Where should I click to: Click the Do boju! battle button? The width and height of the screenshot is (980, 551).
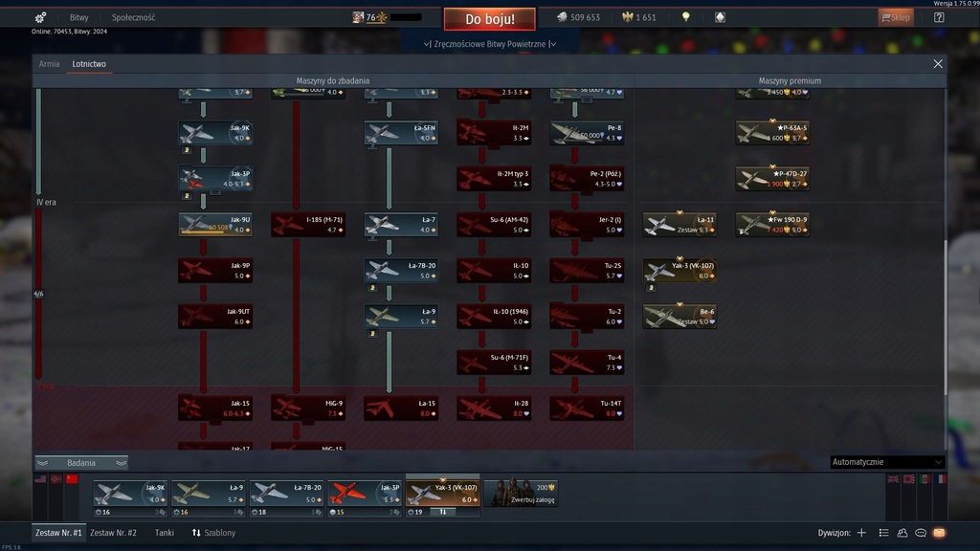point(489,19)
